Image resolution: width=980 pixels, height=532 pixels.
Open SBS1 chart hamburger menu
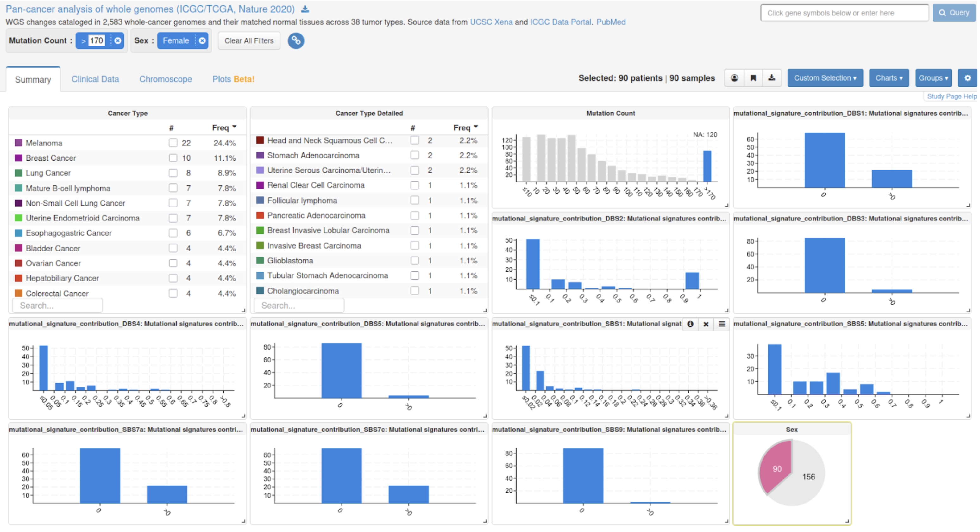pyautogui.click(x=722, y=324)
